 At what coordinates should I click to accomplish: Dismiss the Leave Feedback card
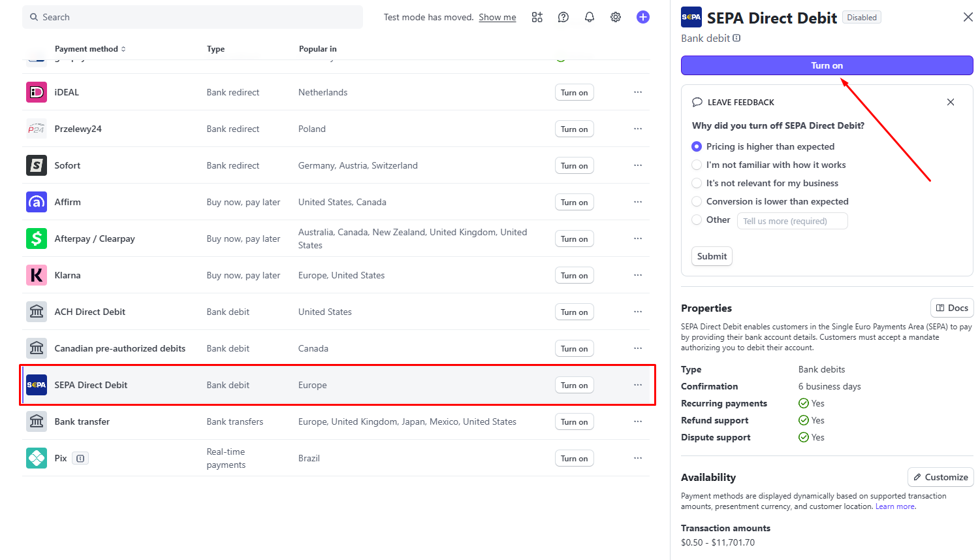pos(951,102)
